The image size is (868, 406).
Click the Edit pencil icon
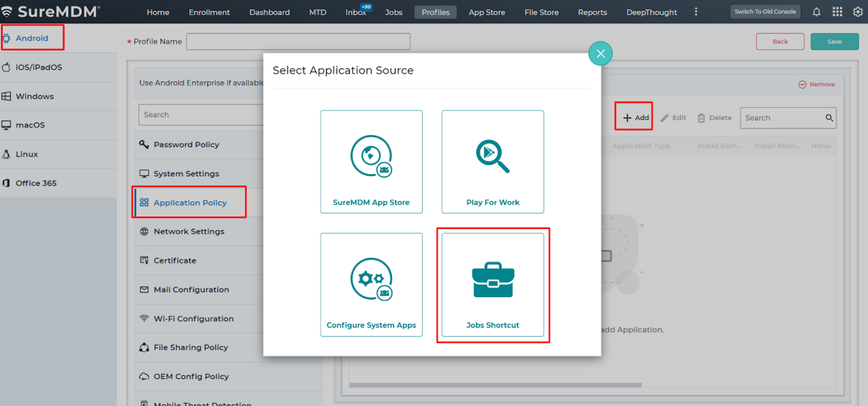click(x=673, y=118)
